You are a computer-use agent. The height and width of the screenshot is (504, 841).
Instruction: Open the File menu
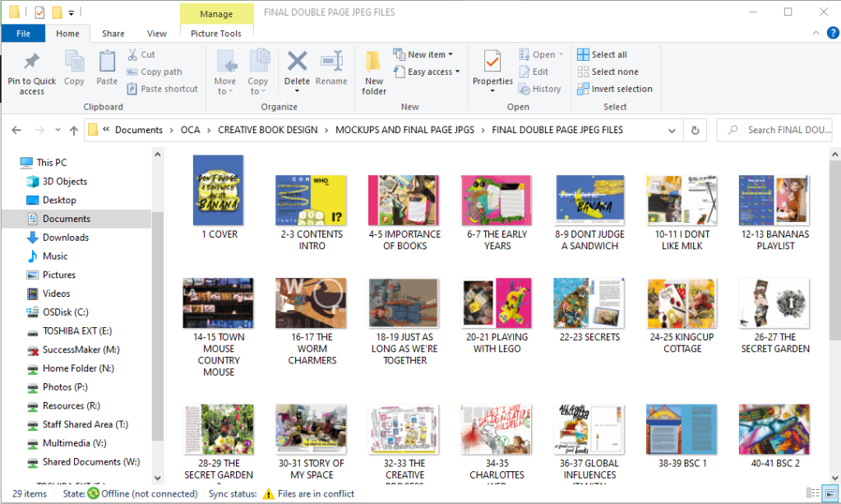pos(23,34)
